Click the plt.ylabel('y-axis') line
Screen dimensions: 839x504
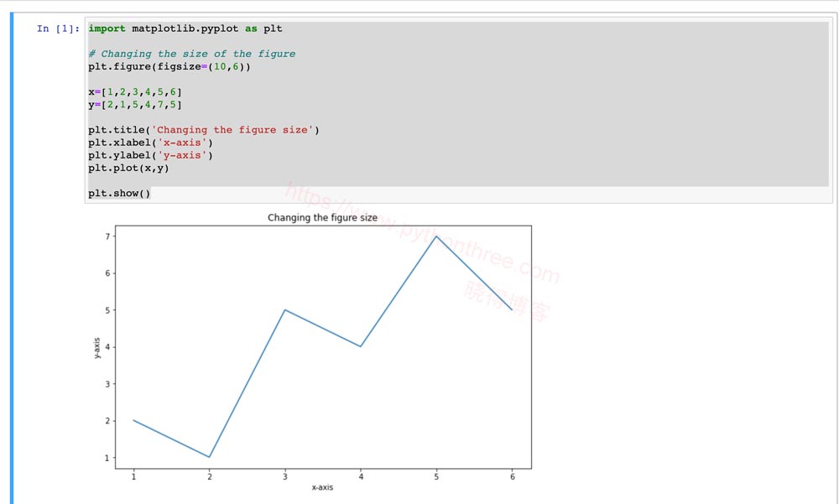150,156
